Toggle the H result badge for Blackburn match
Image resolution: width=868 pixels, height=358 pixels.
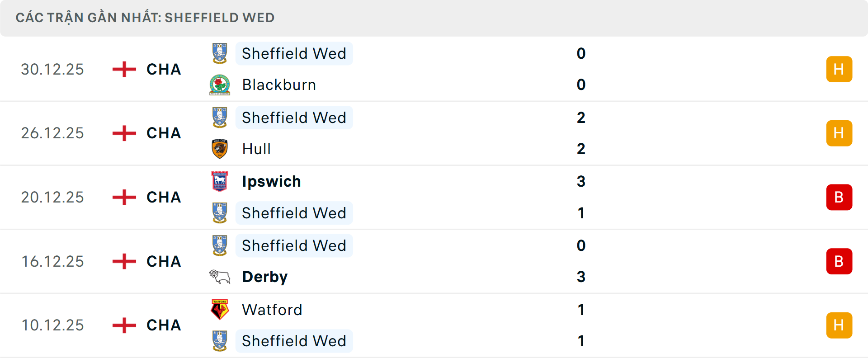pyautogui.click(x=839, y=69)
